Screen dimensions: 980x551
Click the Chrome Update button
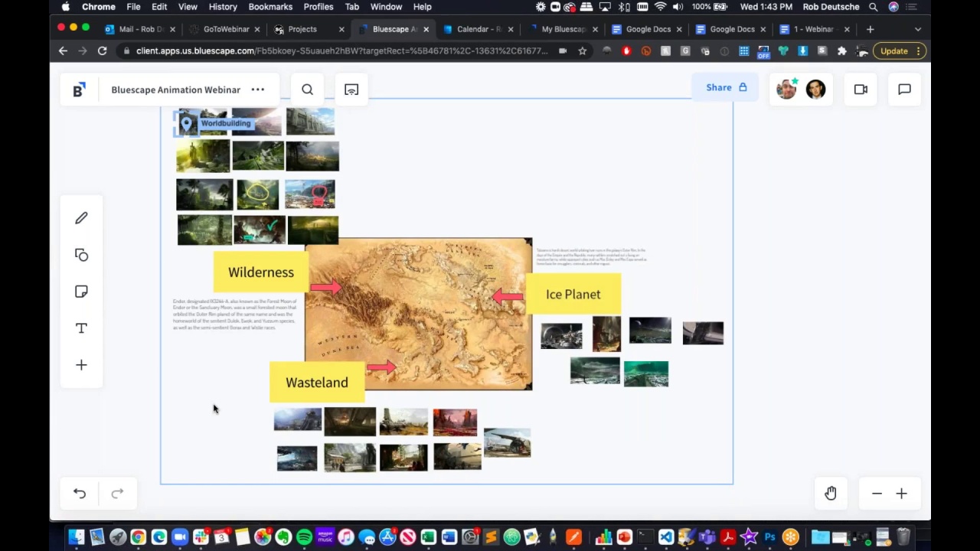(894, 51)
